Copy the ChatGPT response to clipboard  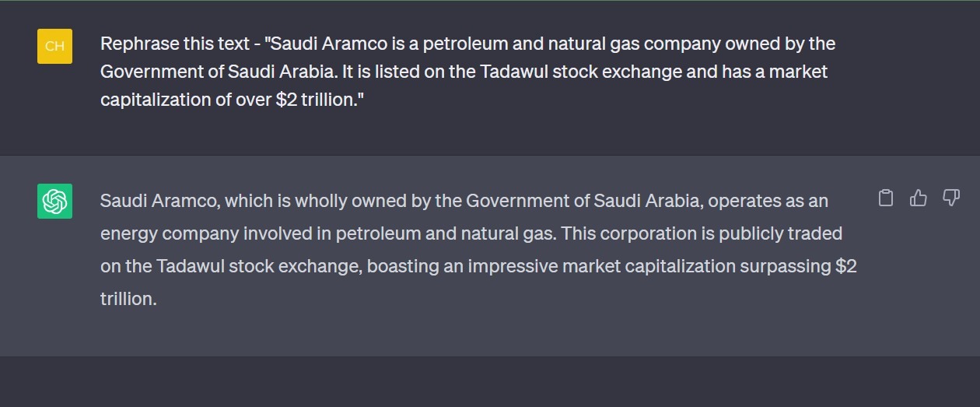point(885,198)
